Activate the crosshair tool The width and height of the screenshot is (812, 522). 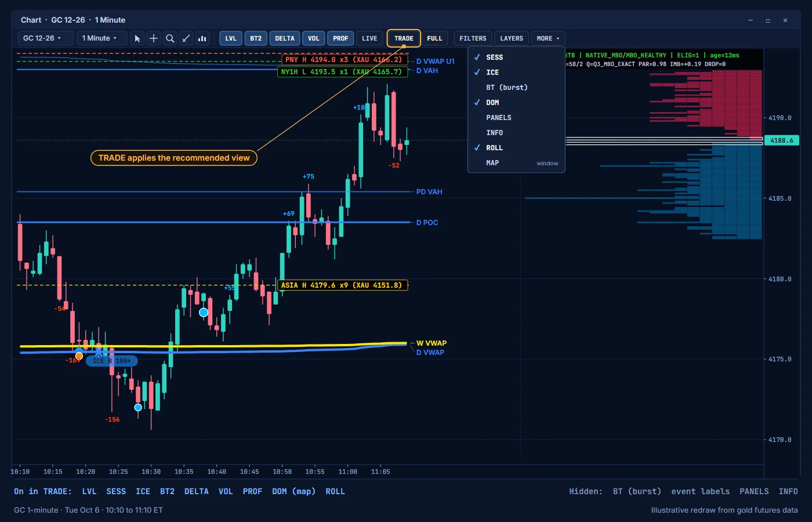(x=154, y=38)
